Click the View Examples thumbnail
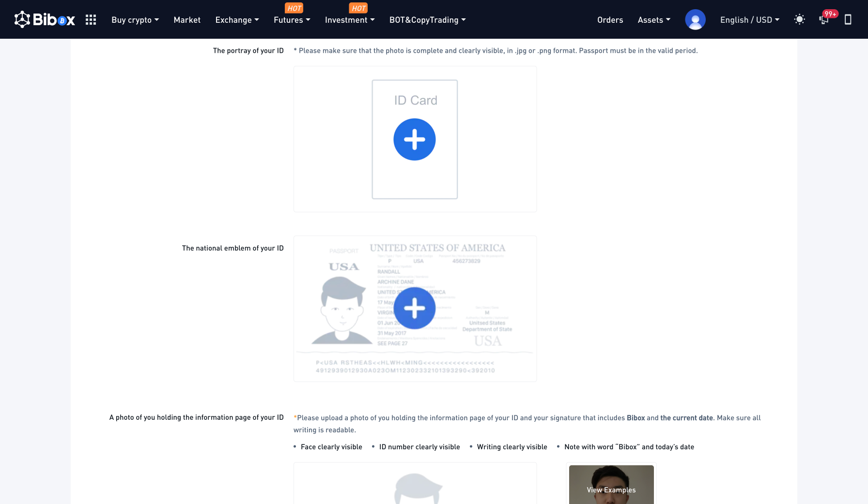 [x=611, y=486]
